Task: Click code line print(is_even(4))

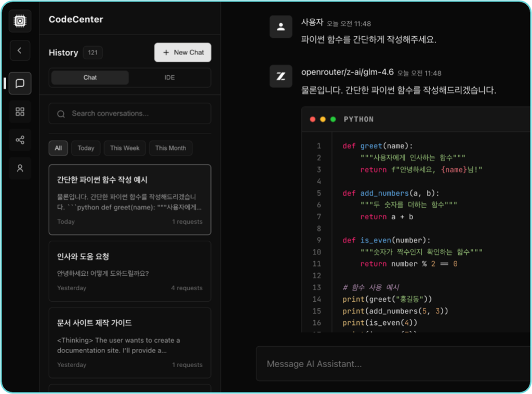Action: pos(380,323)
